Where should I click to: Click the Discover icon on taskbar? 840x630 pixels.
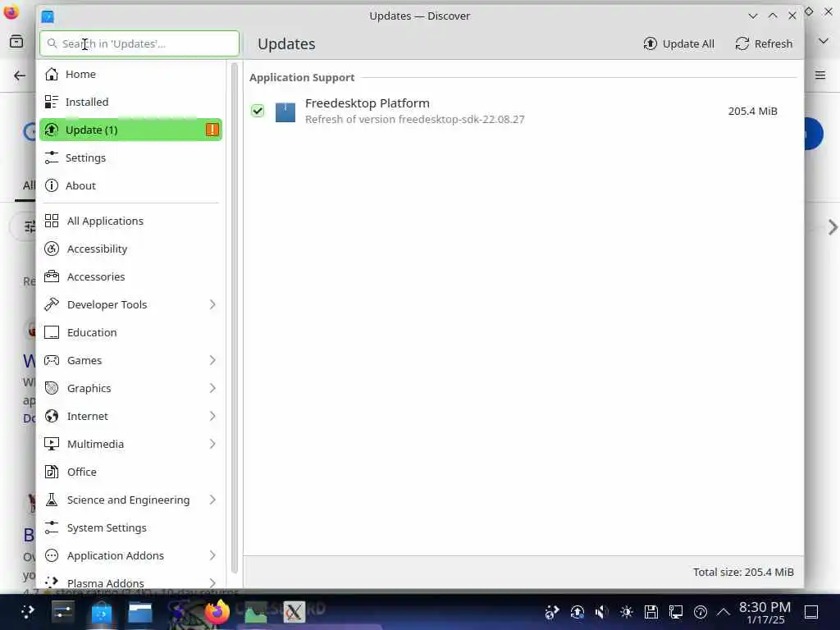pyautogui.click(x=101, y=612)
